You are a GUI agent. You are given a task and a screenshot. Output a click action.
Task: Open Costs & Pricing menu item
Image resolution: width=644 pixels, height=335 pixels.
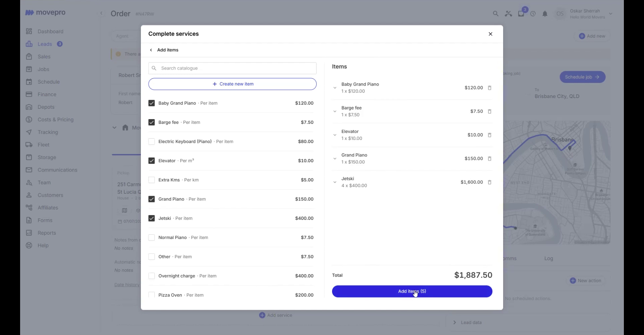[55, 119]
